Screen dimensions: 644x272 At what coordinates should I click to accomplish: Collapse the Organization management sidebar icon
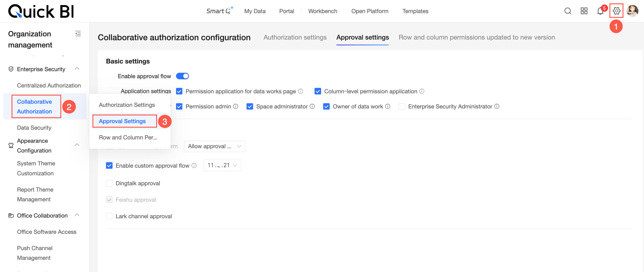coord(78,34)
